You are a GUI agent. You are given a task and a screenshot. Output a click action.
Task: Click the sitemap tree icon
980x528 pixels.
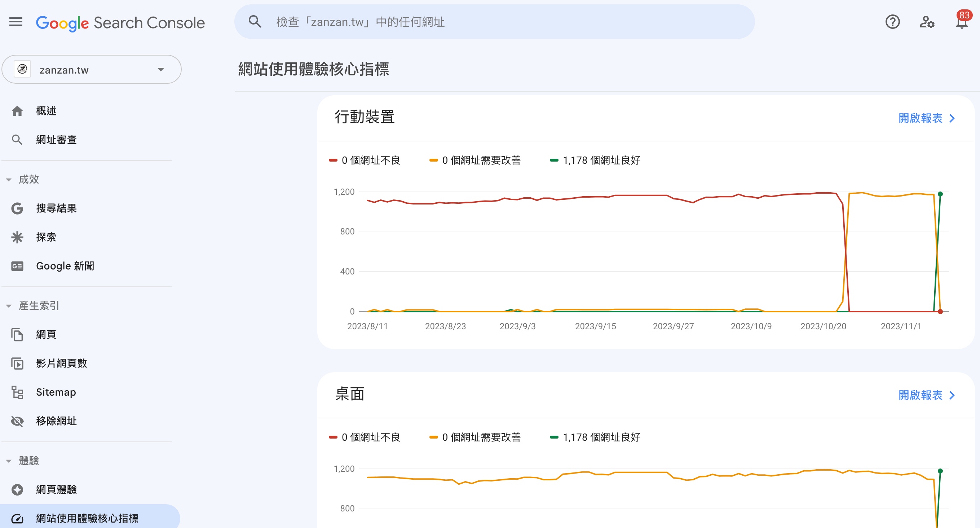[17, 392]
